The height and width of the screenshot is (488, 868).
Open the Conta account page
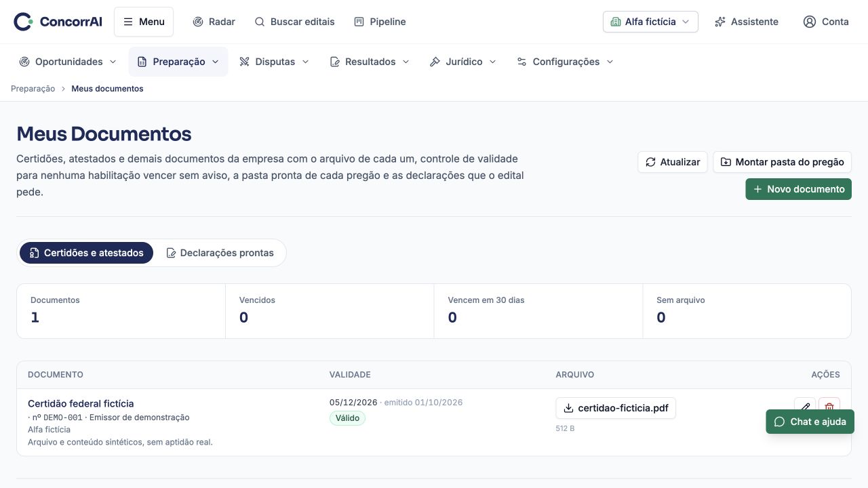point(826,22)
